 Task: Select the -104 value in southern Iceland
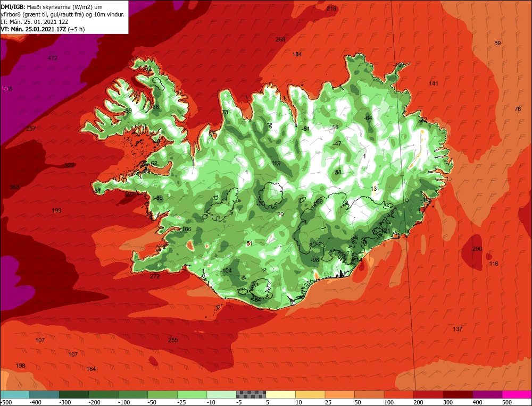[x=226, y=270]
